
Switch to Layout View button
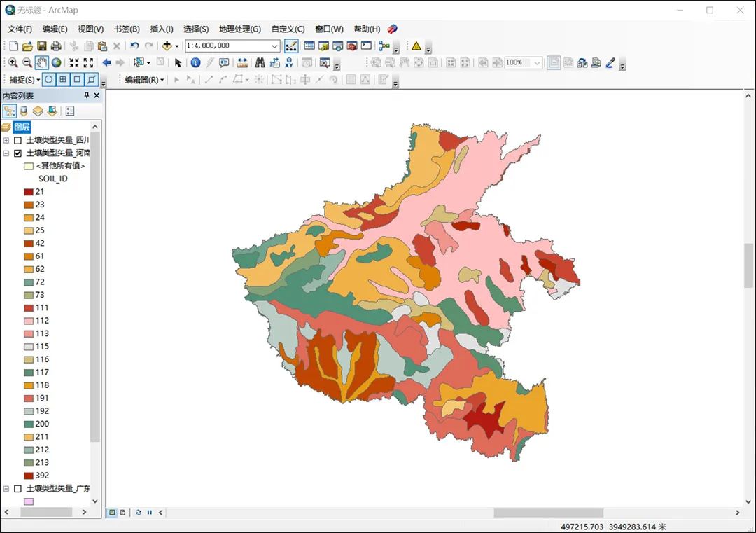coord(122,512)
